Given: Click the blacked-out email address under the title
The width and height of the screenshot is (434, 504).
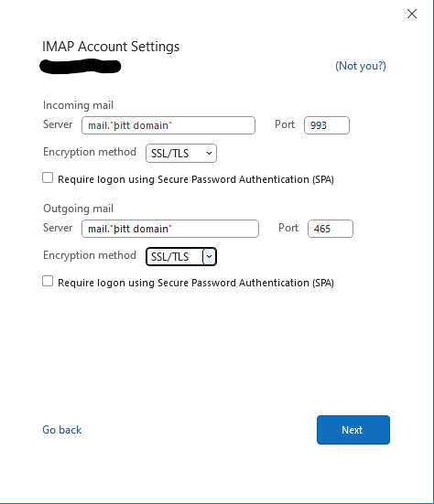Looking at the screenshot, I should coord(80,67).
